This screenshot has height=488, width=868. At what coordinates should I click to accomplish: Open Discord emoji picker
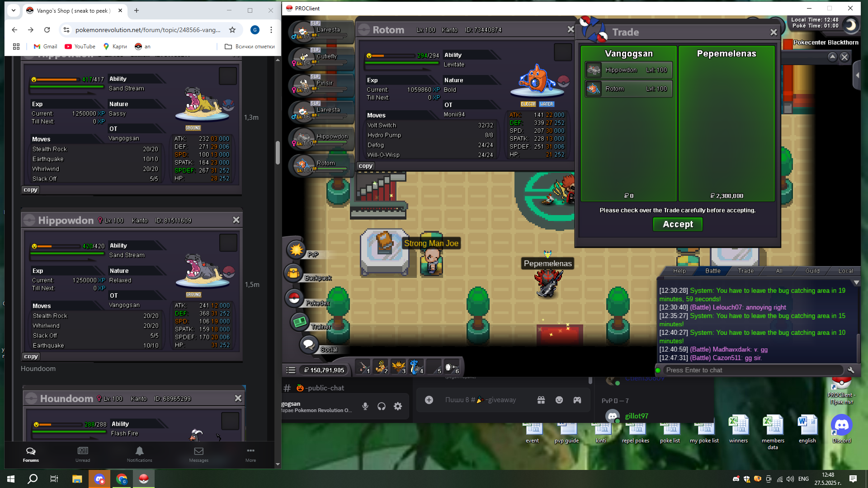(x=559, y=400)
